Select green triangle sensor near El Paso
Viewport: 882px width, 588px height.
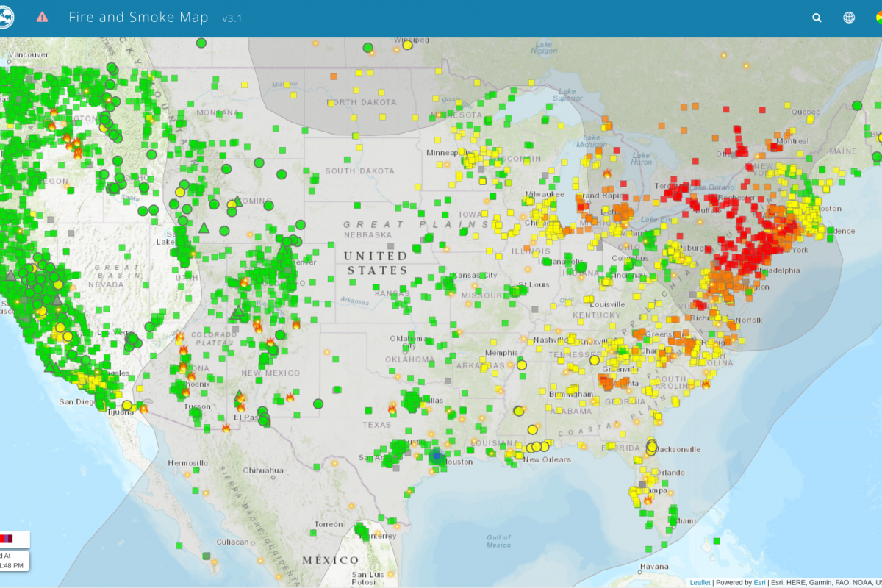[x=239, y=395]
